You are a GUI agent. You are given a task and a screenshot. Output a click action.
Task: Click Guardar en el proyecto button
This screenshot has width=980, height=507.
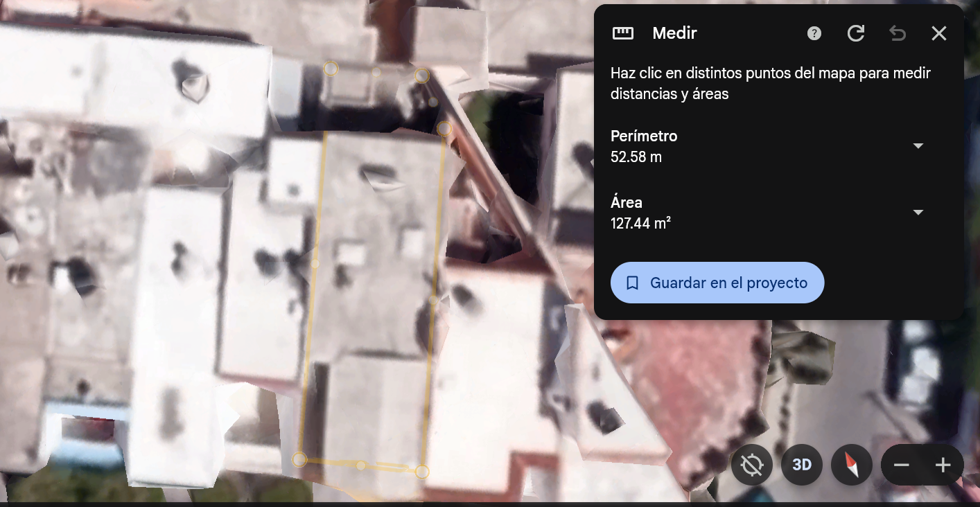pos(717,283)
